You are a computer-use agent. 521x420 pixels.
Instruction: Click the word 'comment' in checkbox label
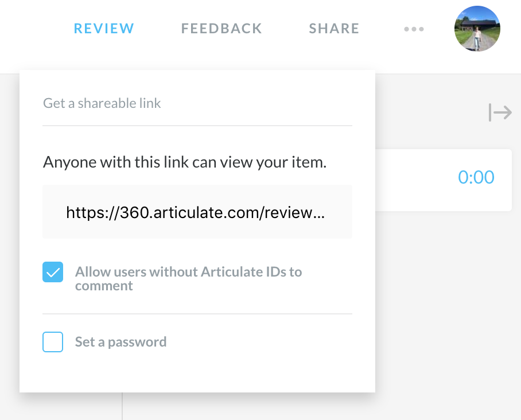[104, 286]
